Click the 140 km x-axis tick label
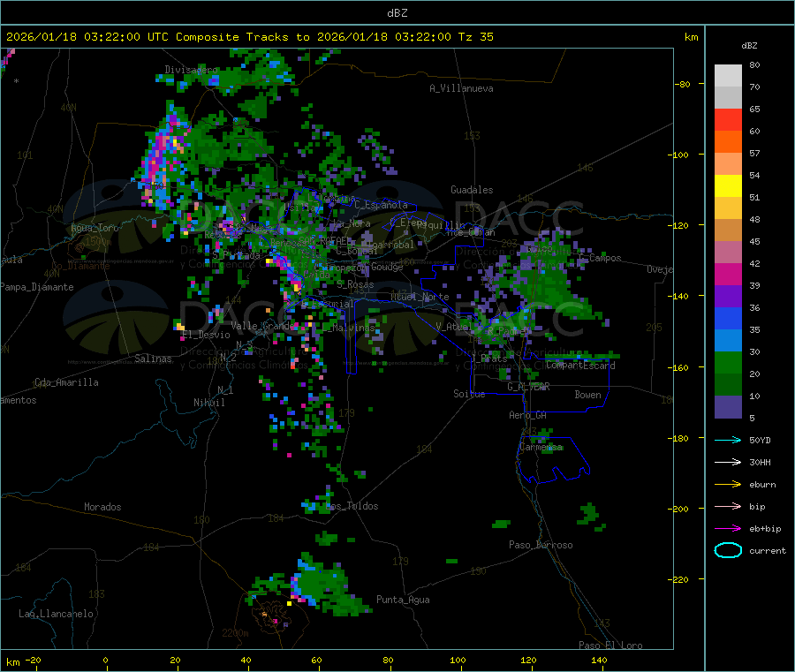Viewport: 795px width, 672px height. pos(599,660)
